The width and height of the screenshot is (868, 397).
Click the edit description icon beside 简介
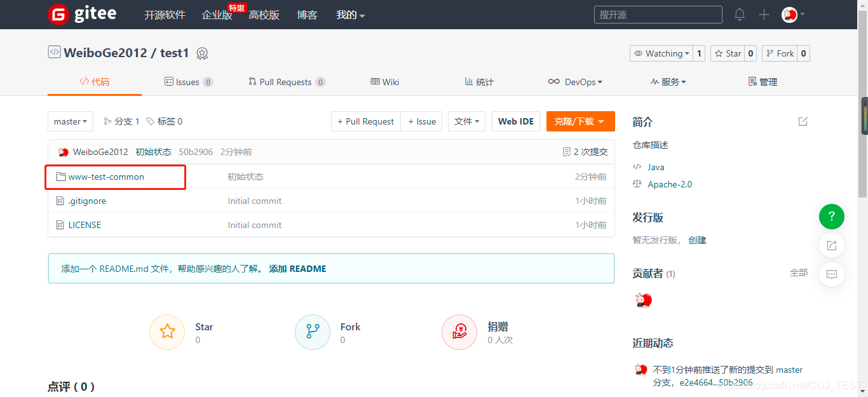[803, 121]
